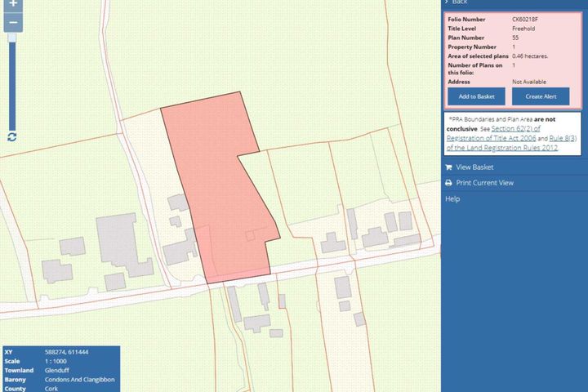This screenshot has width=588, height=392.
Task: Click Add to Basket button
Action: [476, 96]
